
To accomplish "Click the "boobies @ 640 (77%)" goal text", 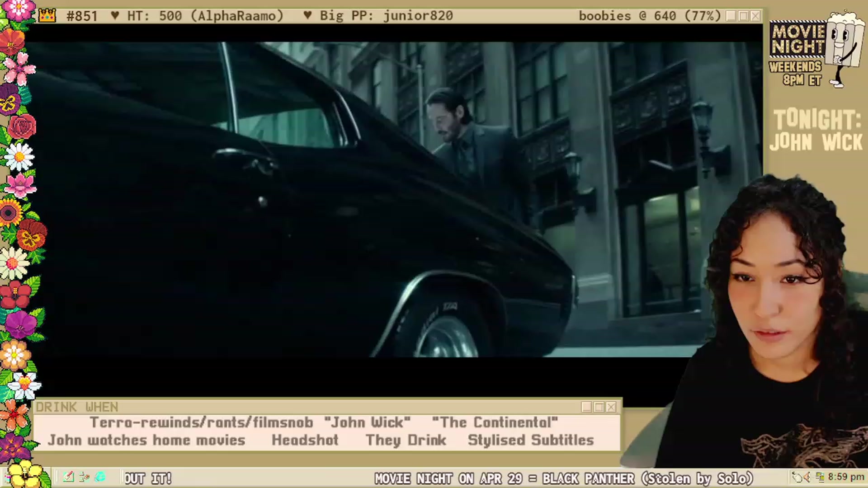I will click(650, 16).
